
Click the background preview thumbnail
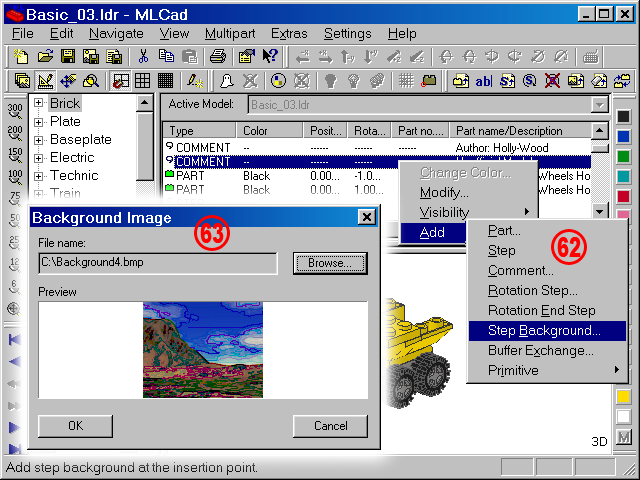point(203,350)
